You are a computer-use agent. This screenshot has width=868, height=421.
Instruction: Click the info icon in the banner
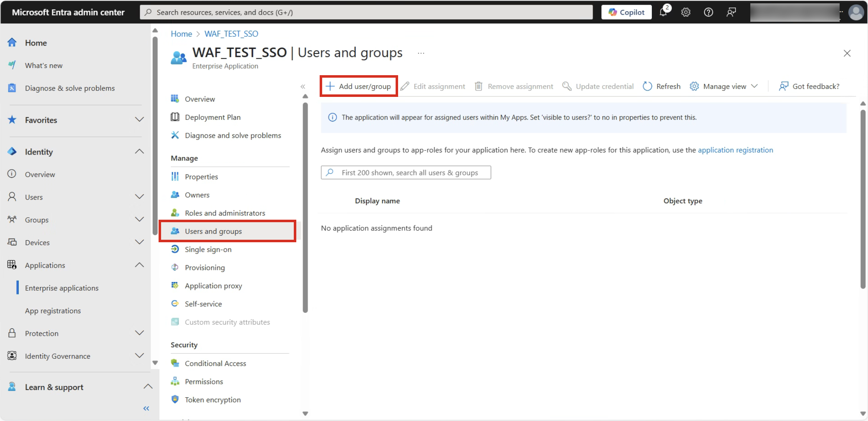[332, 117]
